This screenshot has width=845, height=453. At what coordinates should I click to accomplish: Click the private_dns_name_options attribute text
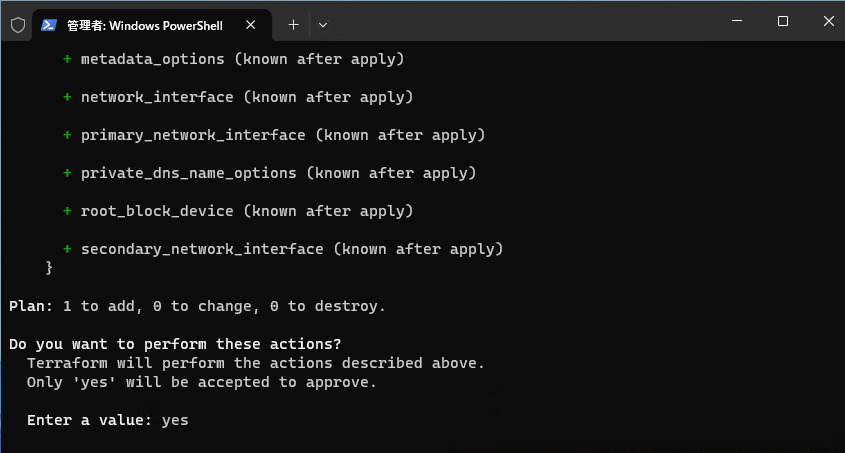pyautogui.click(x=188, y=173)
